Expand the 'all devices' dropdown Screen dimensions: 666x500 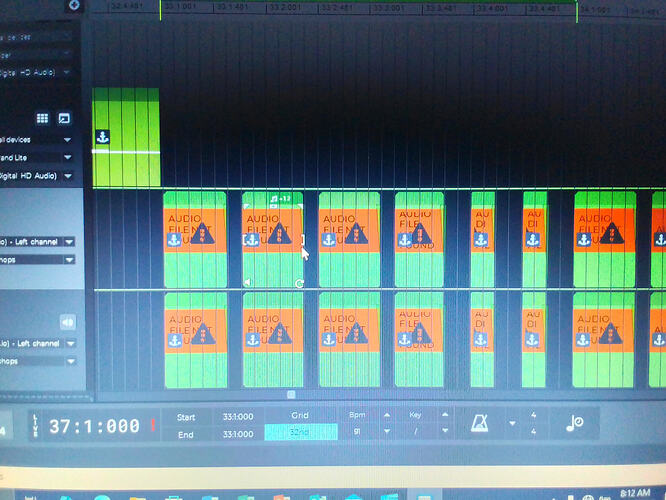tap(68, 140)
